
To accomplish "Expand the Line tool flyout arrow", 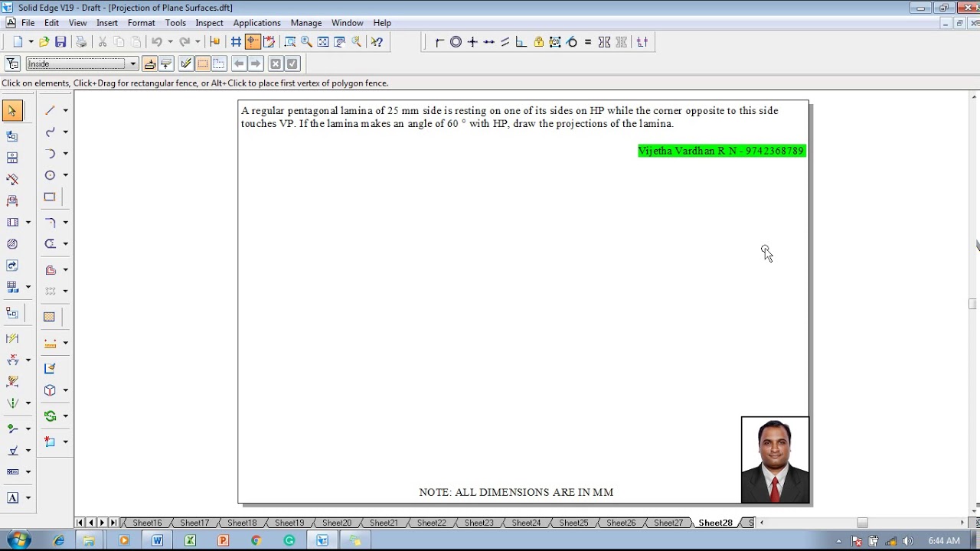I will 66,110.
